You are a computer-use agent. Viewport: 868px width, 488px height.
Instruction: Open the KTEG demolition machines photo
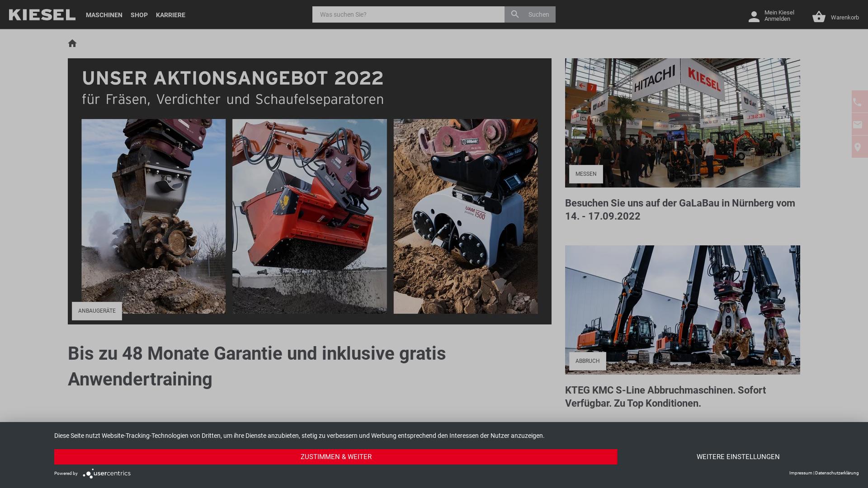pyautogui.click(x=682, y=310)
